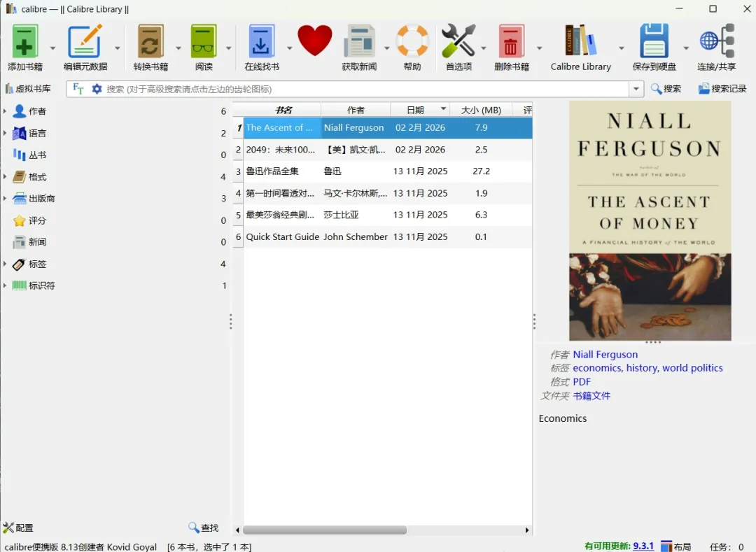This screenshot has height=552, width=756.
Task: Open advanced search gear icon
Action: coord(97,89)
